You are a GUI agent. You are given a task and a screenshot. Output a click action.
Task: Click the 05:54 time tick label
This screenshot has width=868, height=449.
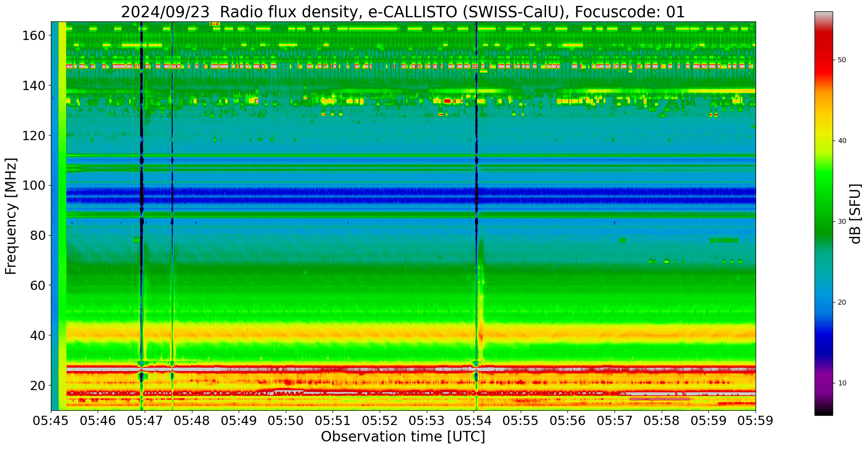tap(474, 421)
